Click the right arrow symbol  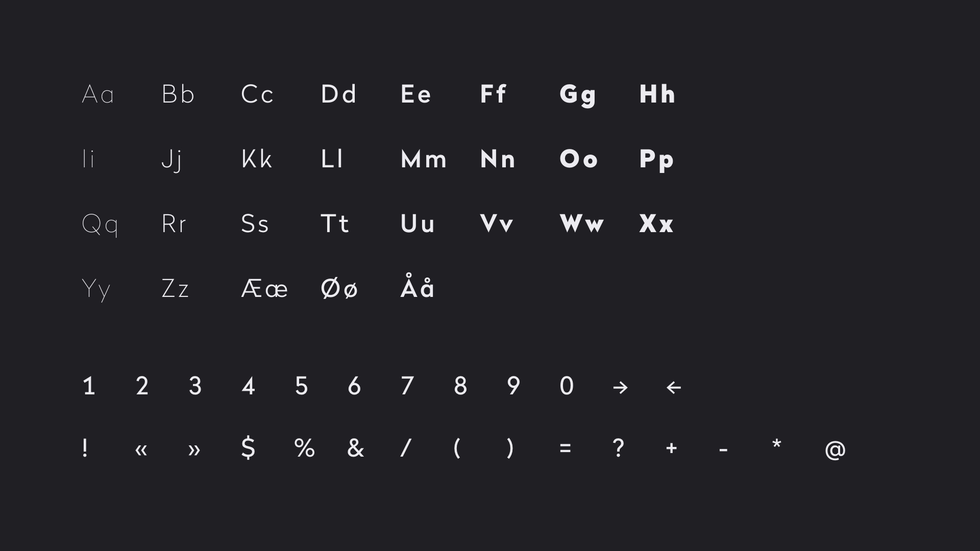[x=620, y=388]
